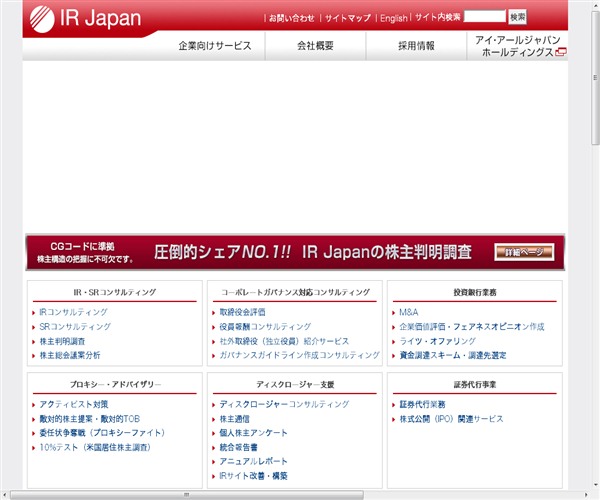
Task: Click the IR・SRコンサルティング heading
Action: [115, 293]
